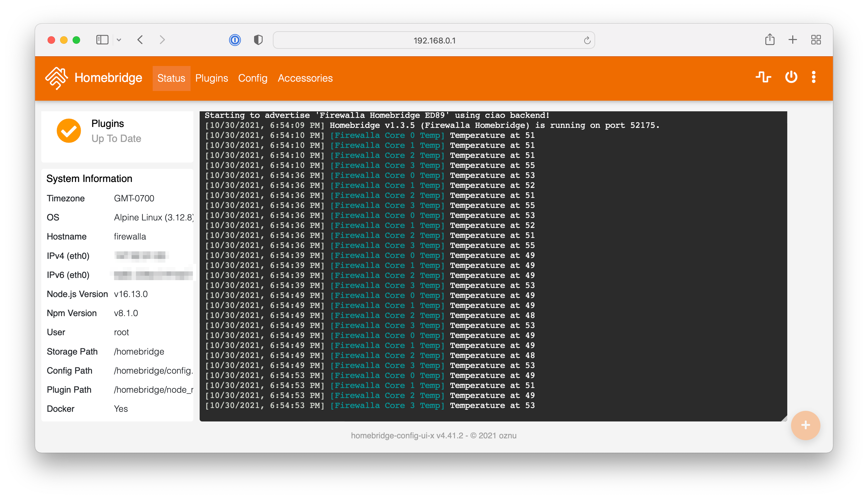
Task: Select the Docker value Yes
Action: pos(121,409)
